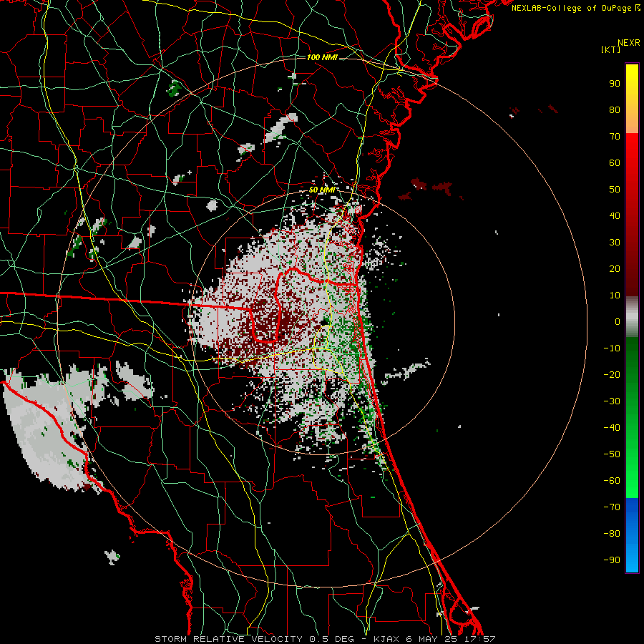Click the positive 20 scale value
This screenshot has height=644, width=644.
pos(615,269)
